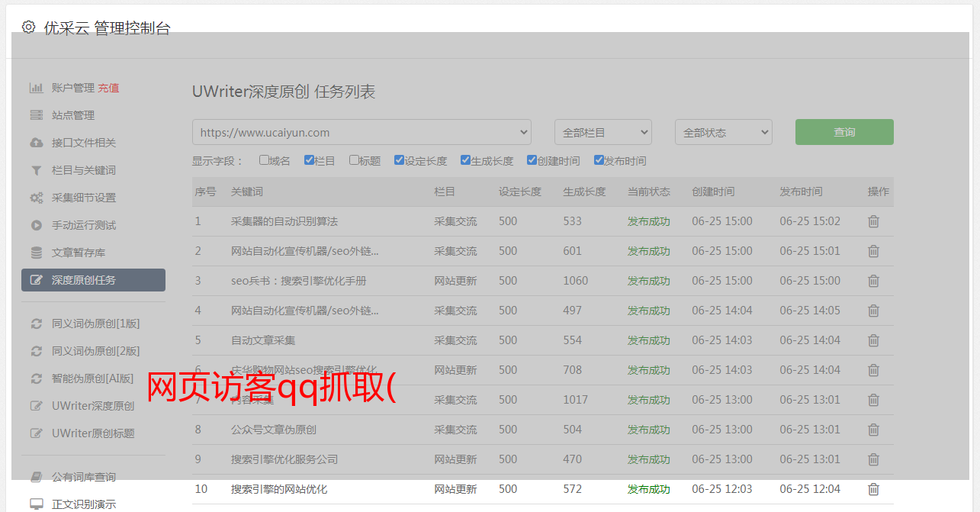Open 手动运行测试 menu item

pyautogui.click(x=84, y=225)
